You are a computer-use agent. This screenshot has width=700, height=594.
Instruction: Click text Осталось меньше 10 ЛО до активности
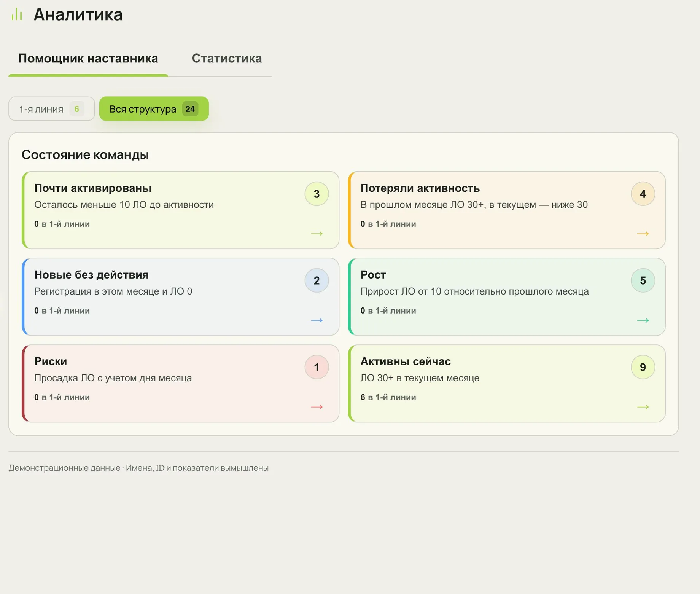click(124, 205)
